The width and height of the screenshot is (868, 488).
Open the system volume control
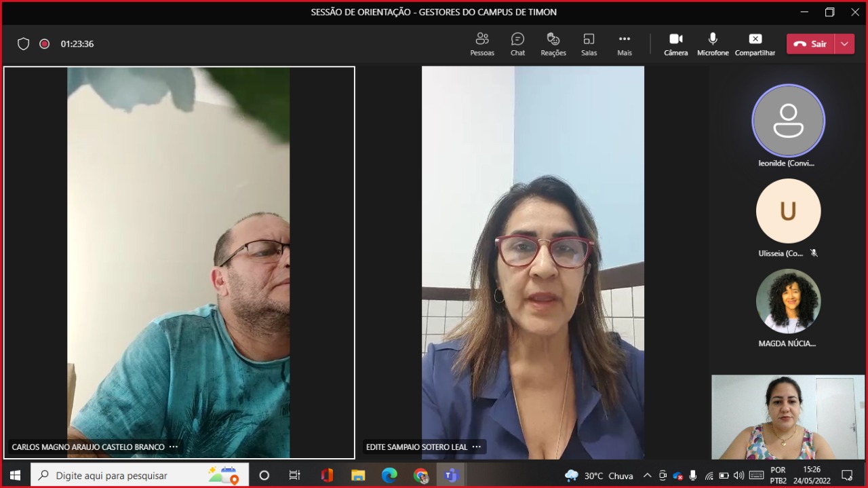coord(739,476)
